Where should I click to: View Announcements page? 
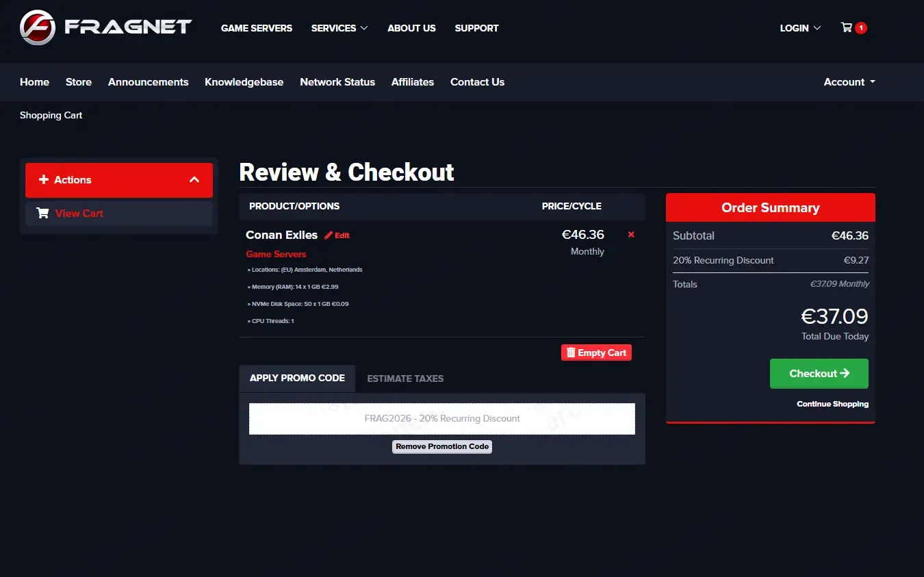point(148,82)
